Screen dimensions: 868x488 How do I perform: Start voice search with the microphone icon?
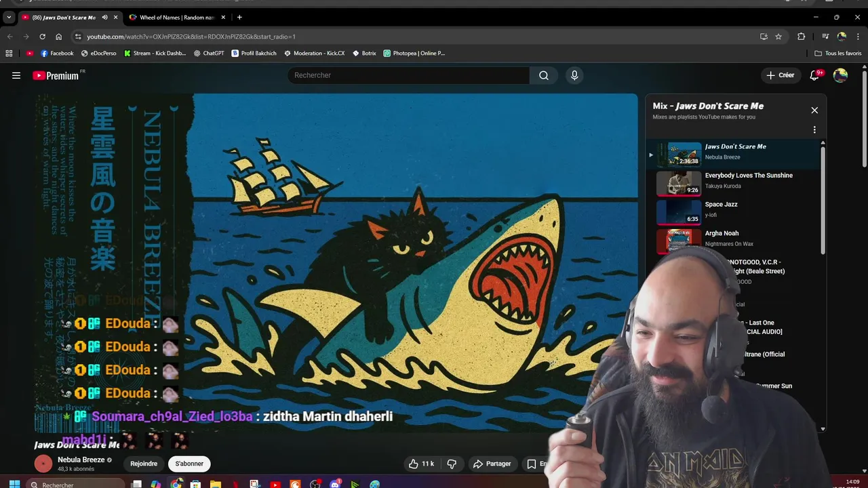click(x=574, y=75)
